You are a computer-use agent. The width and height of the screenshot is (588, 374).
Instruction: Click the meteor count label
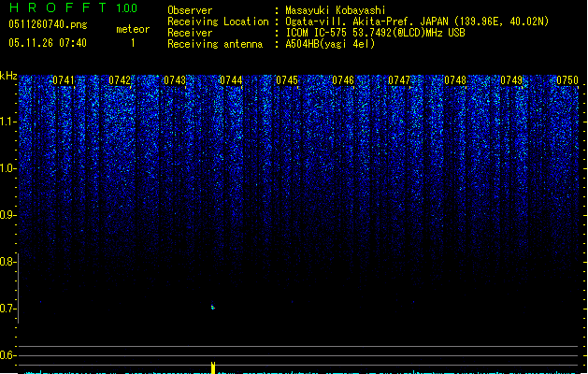tap(133, 29)
